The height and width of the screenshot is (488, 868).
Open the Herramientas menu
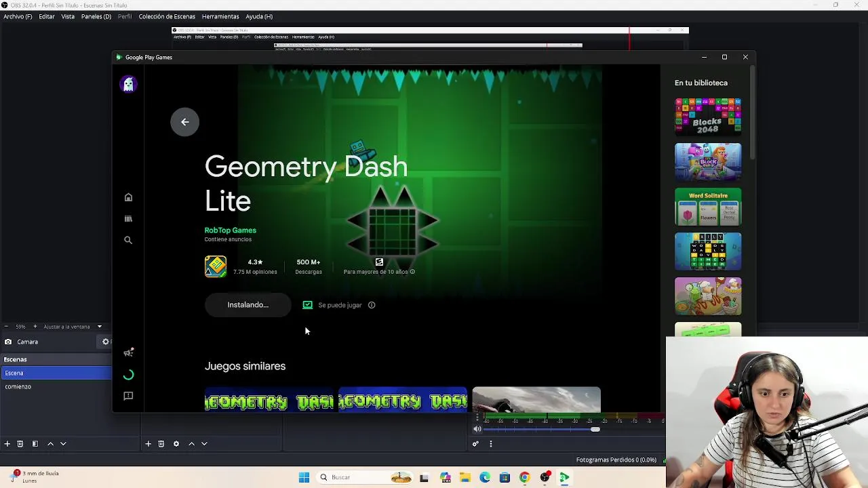220,16
